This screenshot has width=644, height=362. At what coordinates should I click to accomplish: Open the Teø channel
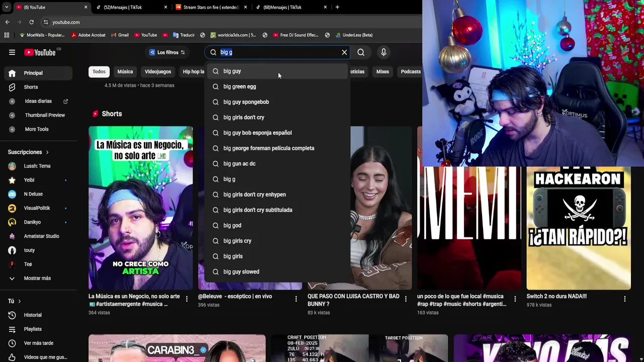[x=38, y=264]
